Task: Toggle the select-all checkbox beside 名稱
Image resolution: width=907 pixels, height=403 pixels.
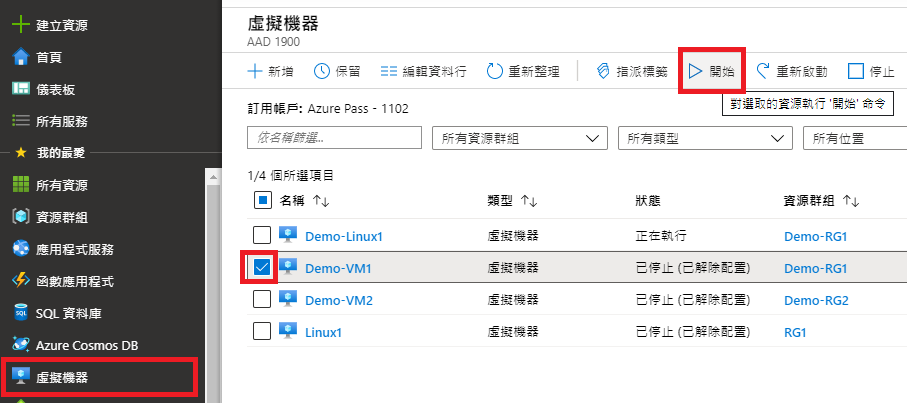Action: [x=261, y=201]
